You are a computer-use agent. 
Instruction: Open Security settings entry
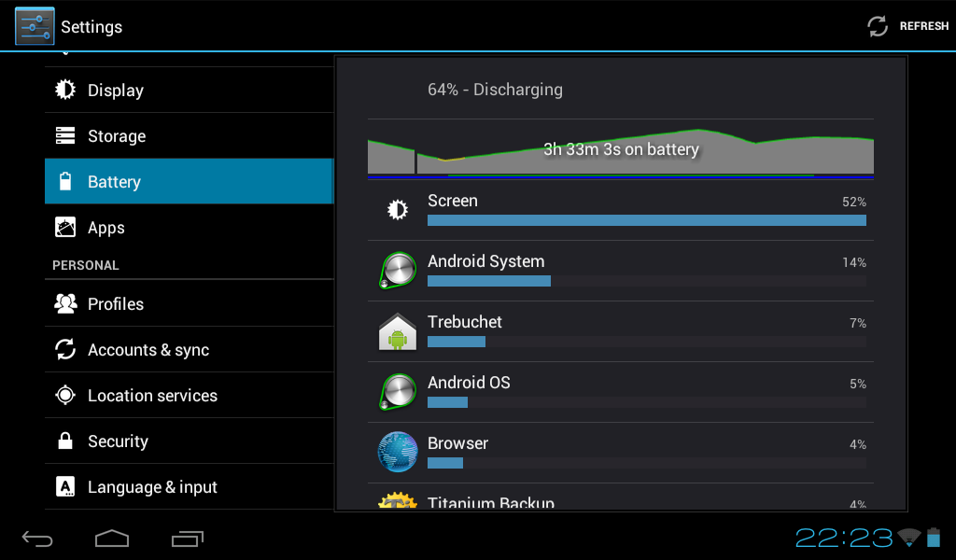[189, 441]
